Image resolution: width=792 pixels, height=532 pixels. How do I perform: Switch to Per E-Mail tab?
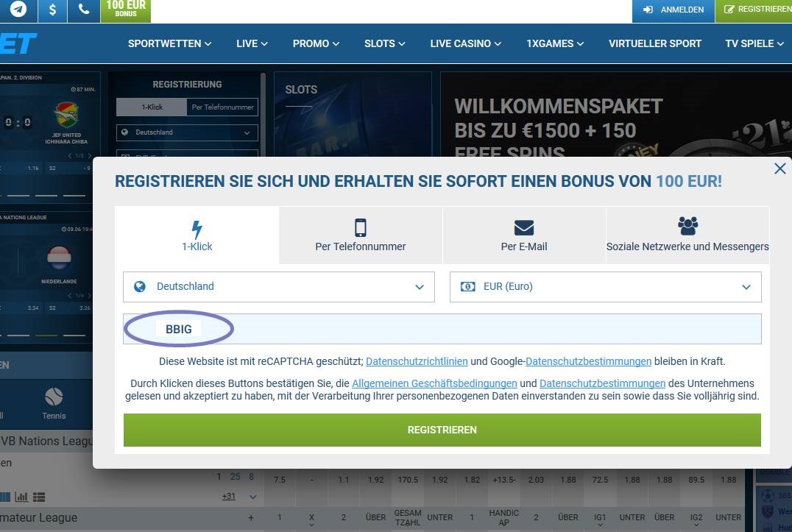click(x=524, y=235)
